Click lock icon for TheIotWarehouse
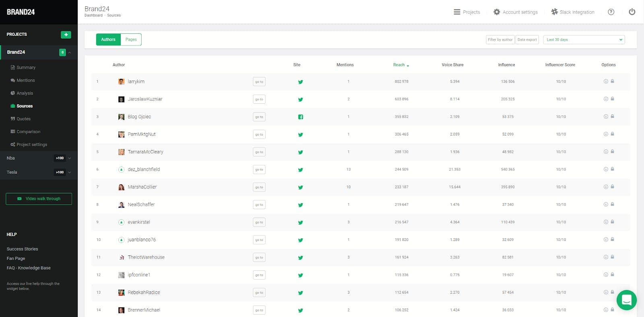 [612, 257]
